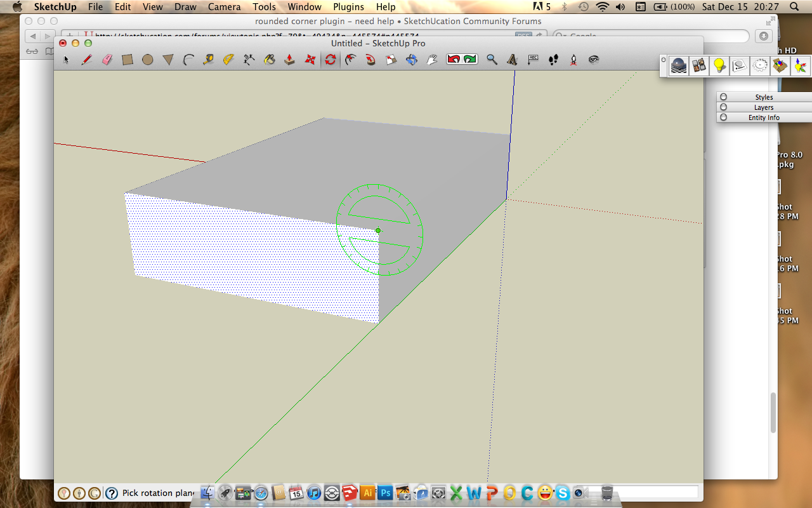This screenshot has width=812, height=508.
Task: Click the light bulb with axes arrows icon
Action: tap(801, 65)
